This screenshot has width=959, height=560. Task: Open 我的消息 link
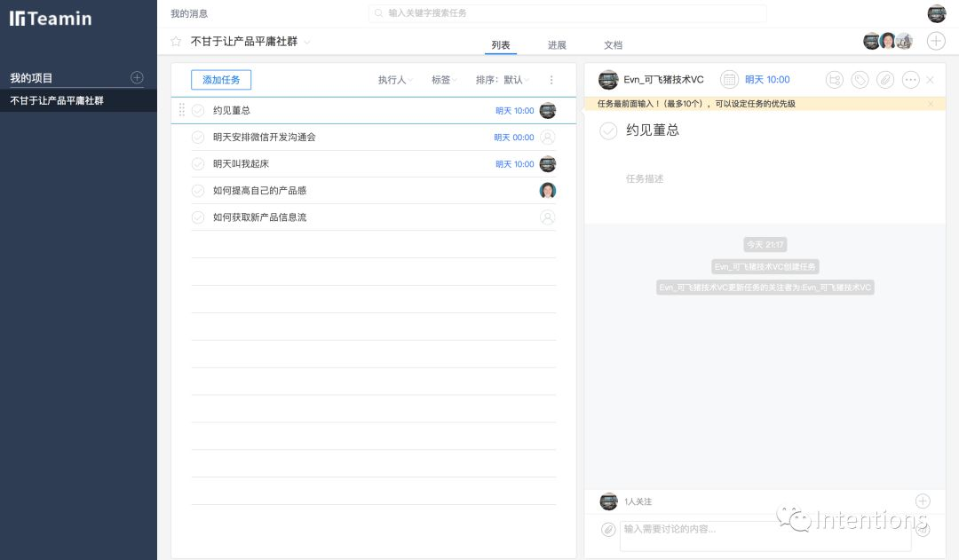[x=189, y=13]
